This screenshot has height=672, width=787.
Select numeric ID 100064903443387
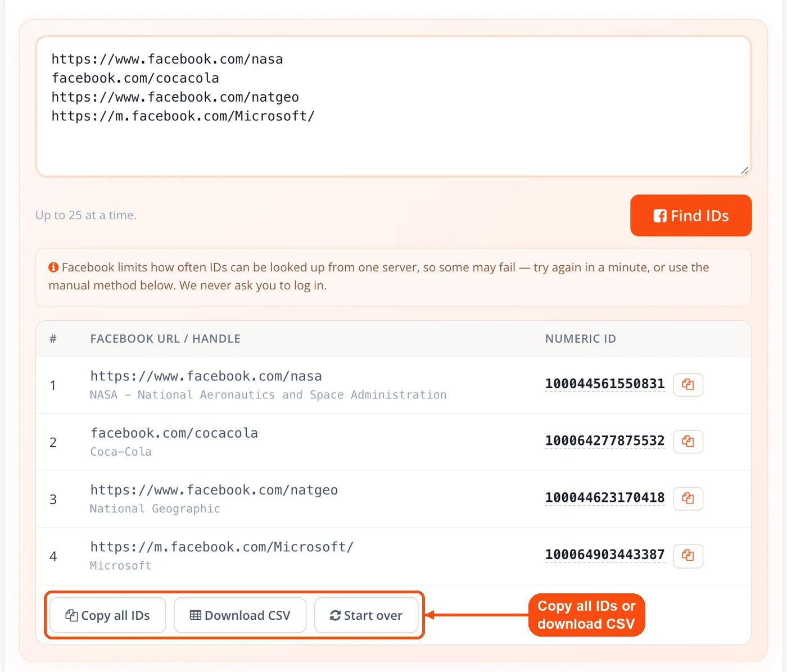tap(605, 555)
